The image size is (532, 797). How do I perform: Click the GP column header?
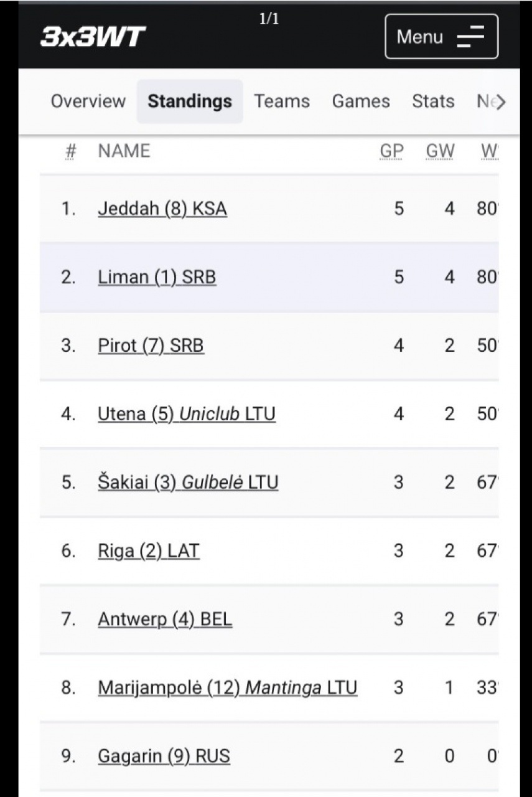(391, 151)
